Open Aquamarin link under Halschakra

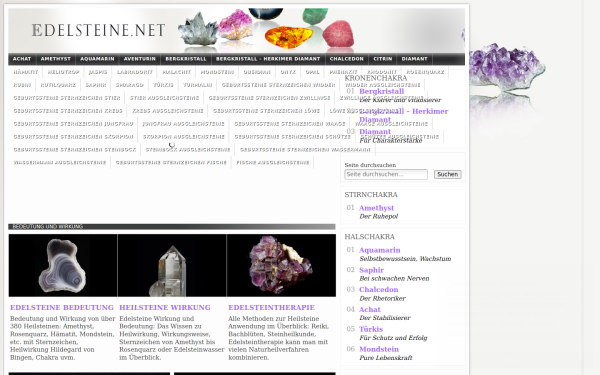coord(380,250)
